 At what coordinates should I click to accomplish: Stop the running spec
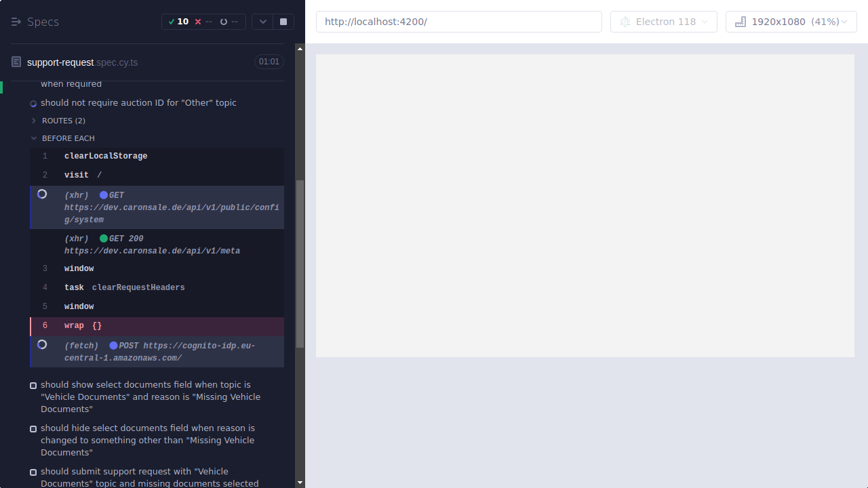click(x=283, y=21)
